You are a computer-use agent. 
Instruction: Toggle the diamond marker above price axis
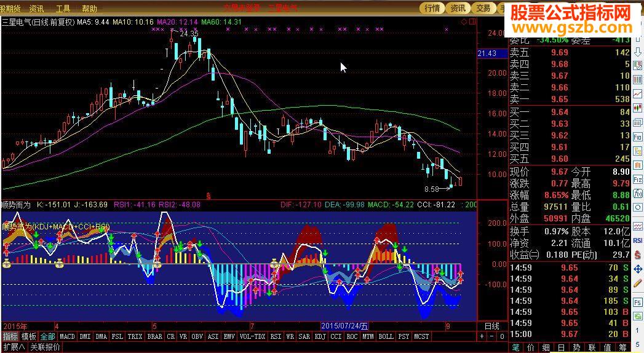click(464, 22)
